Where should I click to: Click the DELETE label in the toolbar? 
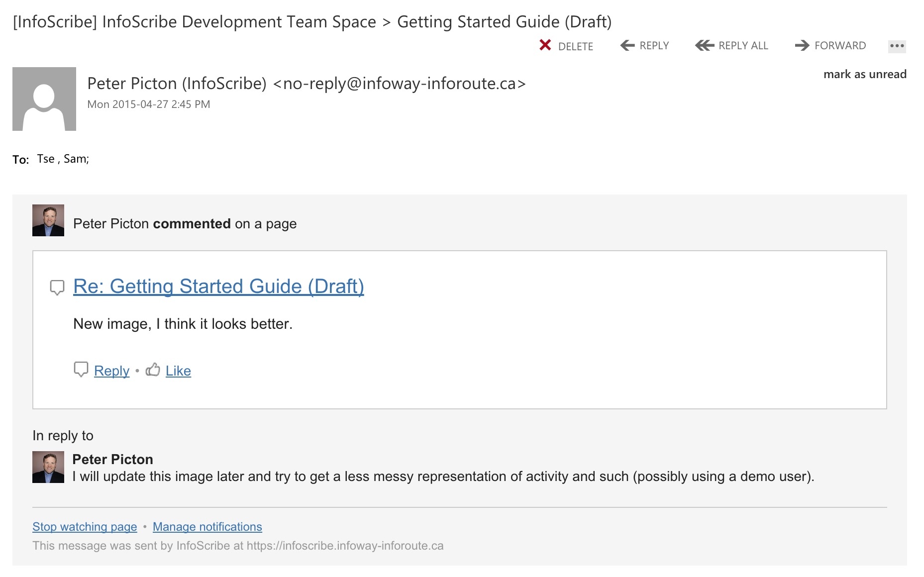point(576,46)
